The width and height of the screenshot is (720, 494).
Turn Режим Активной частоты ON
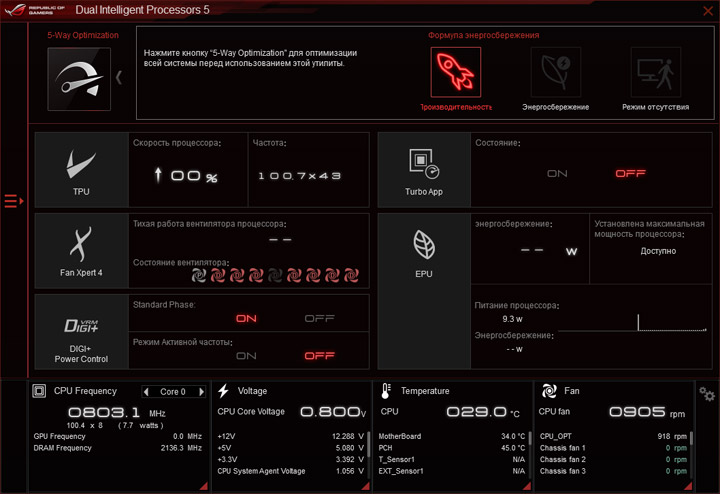[246, 356]
